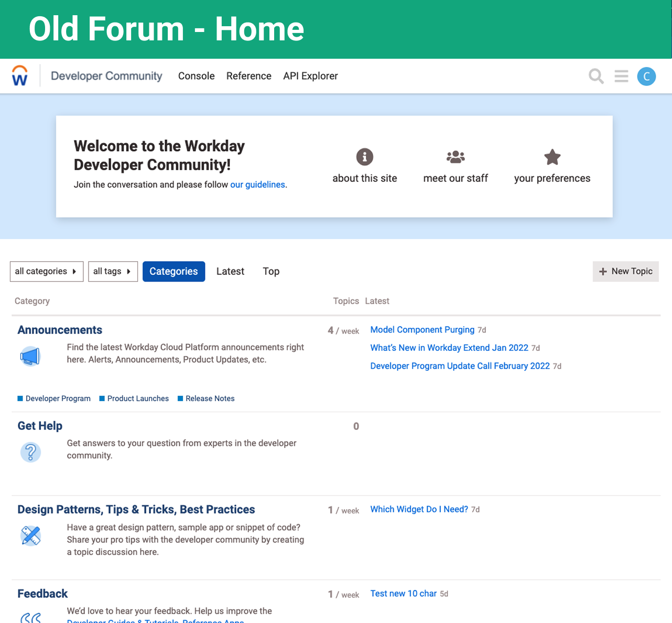Image resolution: width=672 pixels, height=623 pixels.
Task: Open the Console menu item
Action: (x=197, y=76)
